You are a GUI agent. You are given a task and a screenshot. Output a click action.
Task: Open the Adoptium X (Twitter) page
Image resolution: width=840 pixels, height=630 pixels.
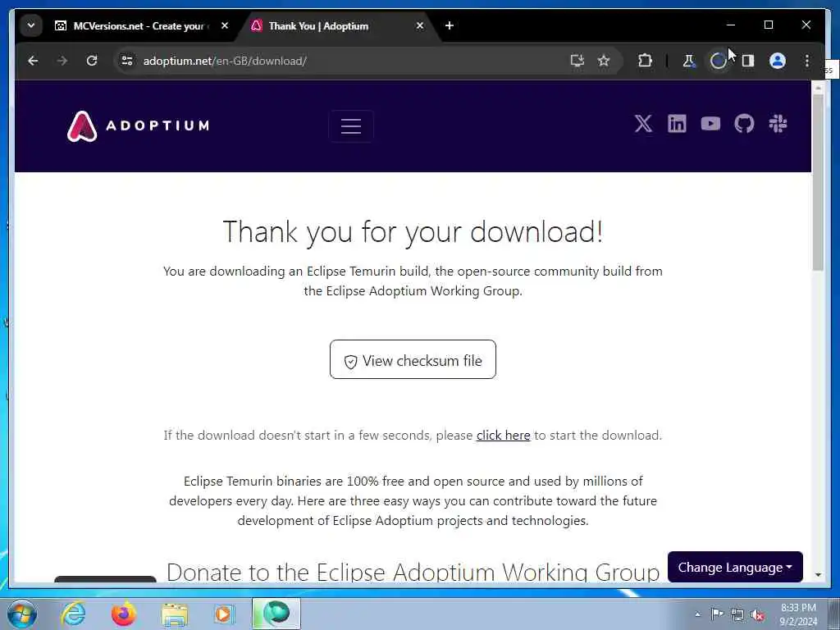click(643, 124)
